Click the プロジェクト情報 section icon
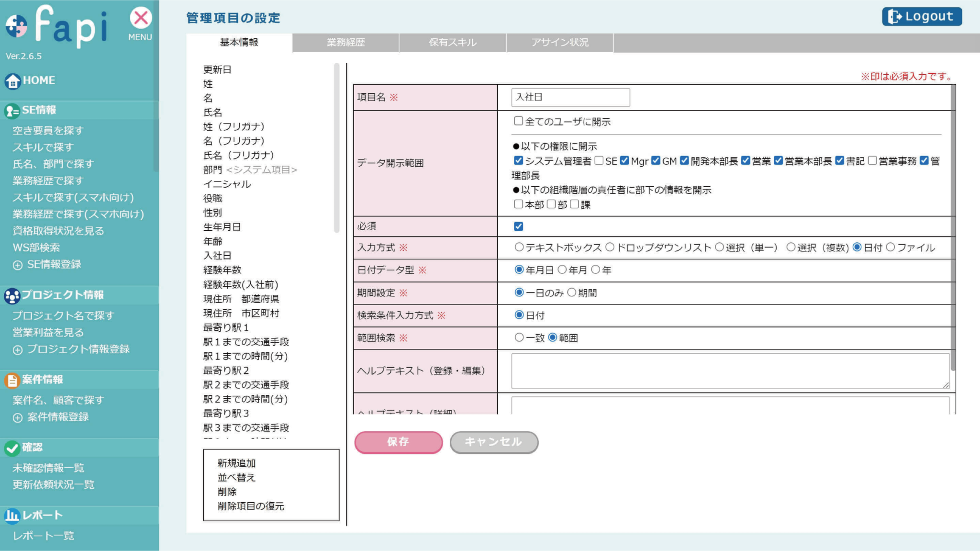This screenshot has width=980, height=551. tap(11, 296)
